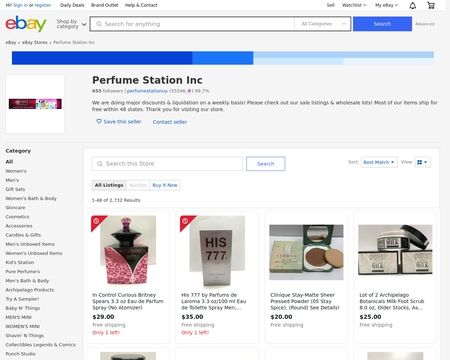Select the Women's category
Viewport: 450px width, 360px height.
point(16,171)
